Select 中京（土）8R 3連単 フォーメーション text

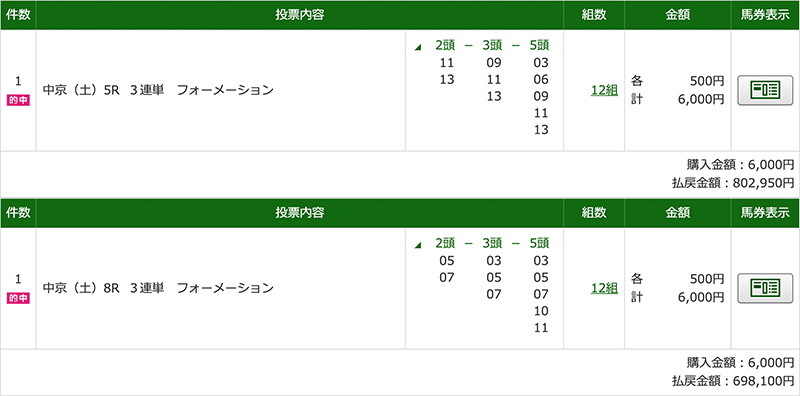point(158,288)
